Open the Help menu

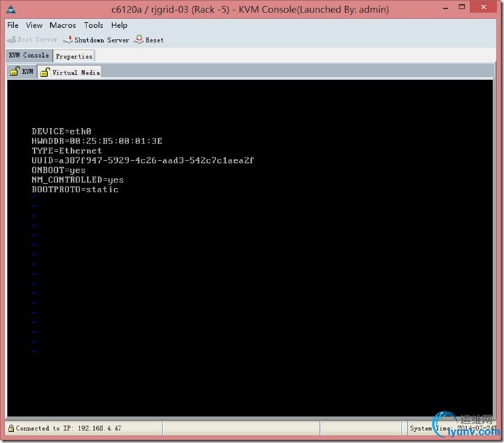[119, 25]
